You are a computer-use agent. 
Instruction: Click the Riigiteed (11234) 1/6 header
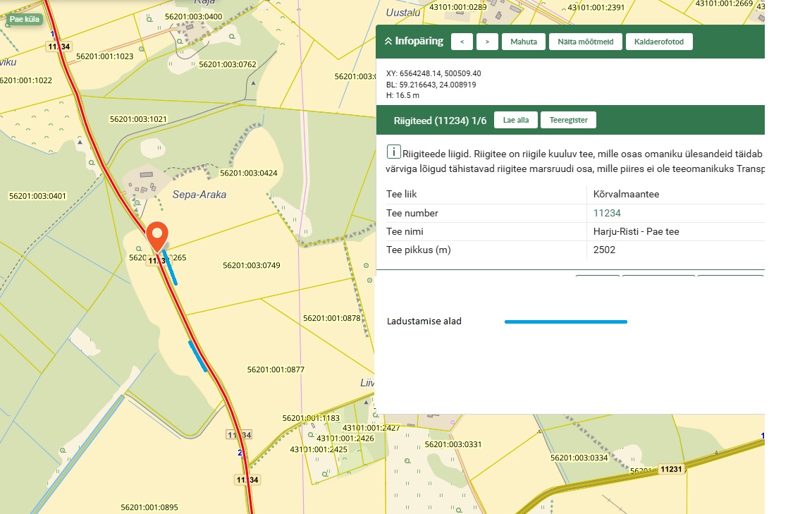(440, 121)
